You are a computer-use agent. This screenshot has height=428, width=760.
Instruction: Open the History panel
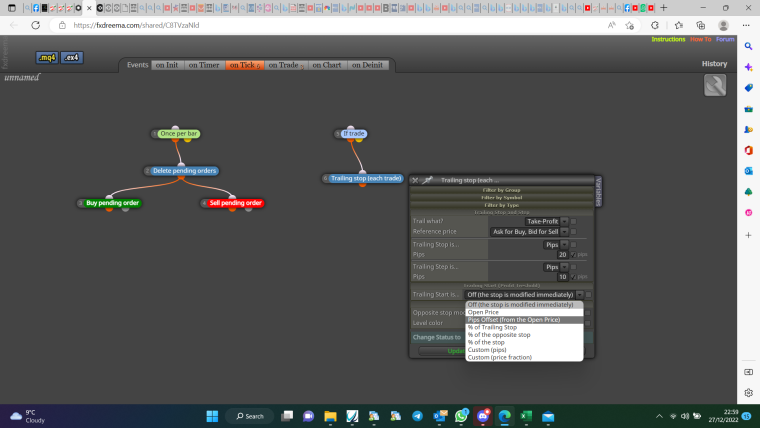point(714,64)
